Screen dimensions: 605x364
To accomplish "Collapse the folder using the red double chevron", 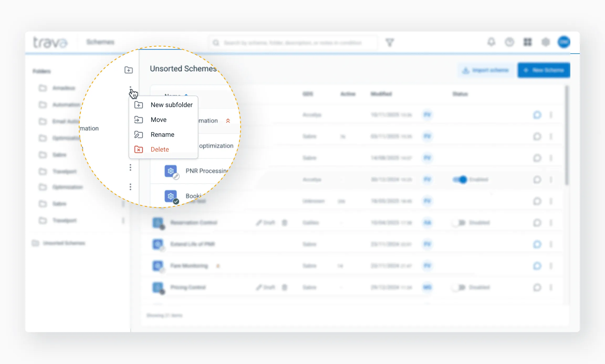I will [x=228, y=121].
